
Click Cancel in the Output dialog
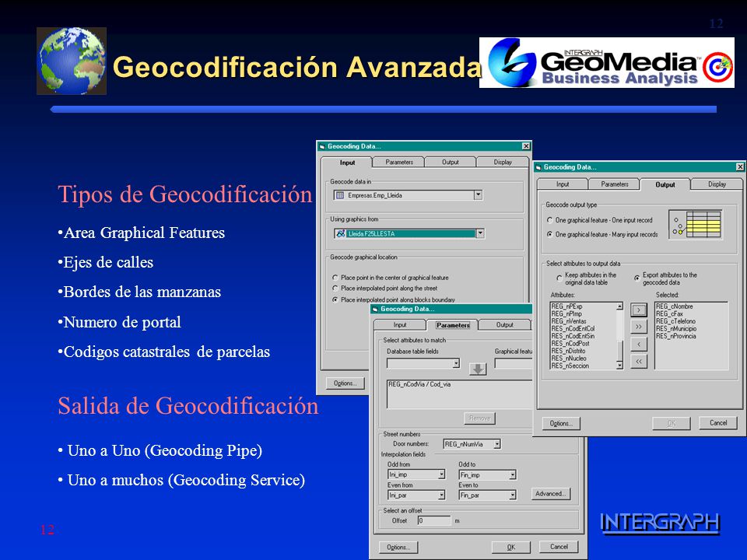[x=718, y=423]
